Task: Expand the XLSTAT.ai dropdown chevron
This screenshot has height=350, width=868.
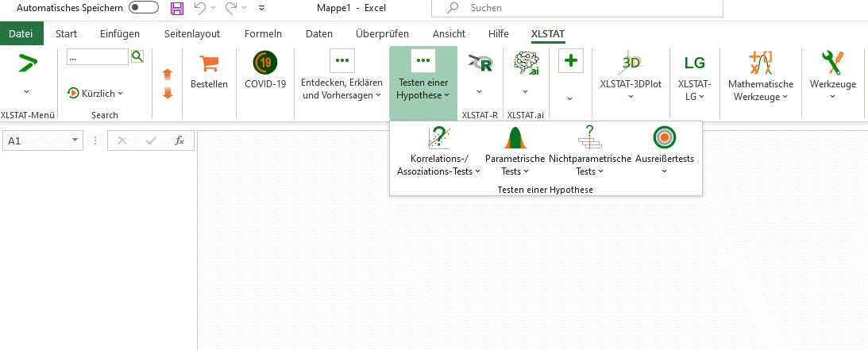Action: (x=526, y=91)
